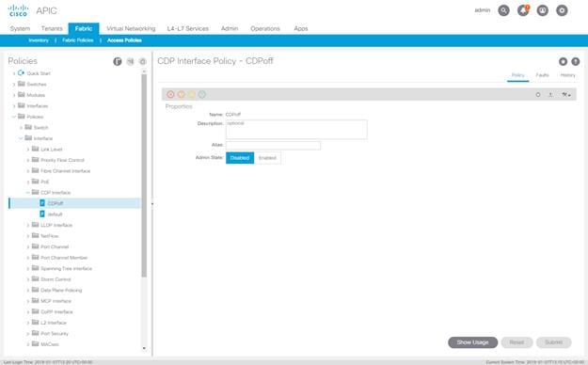
Task: Open the search icon in header
Action: (503, 10)
